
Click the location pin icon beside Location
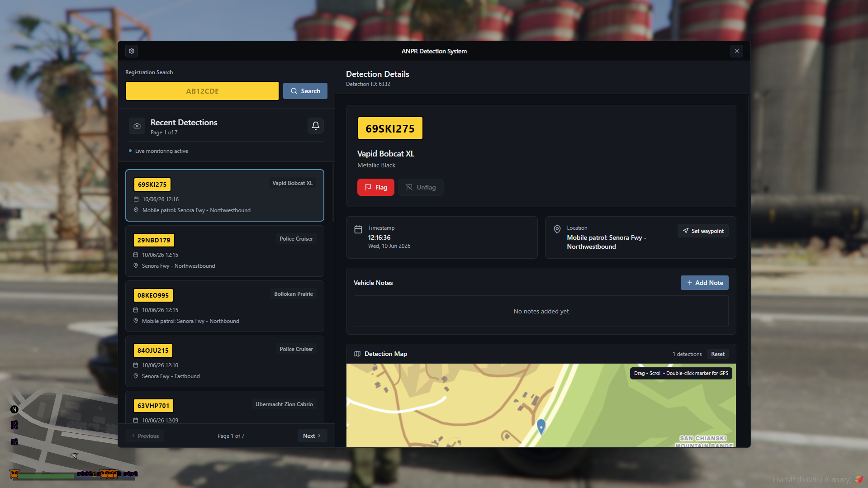[557, 229]
